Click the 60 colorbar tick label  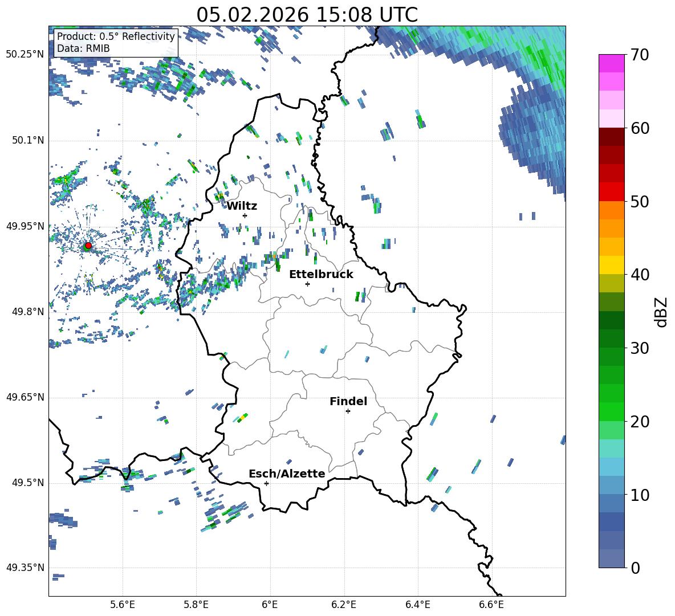click(639, 128)
